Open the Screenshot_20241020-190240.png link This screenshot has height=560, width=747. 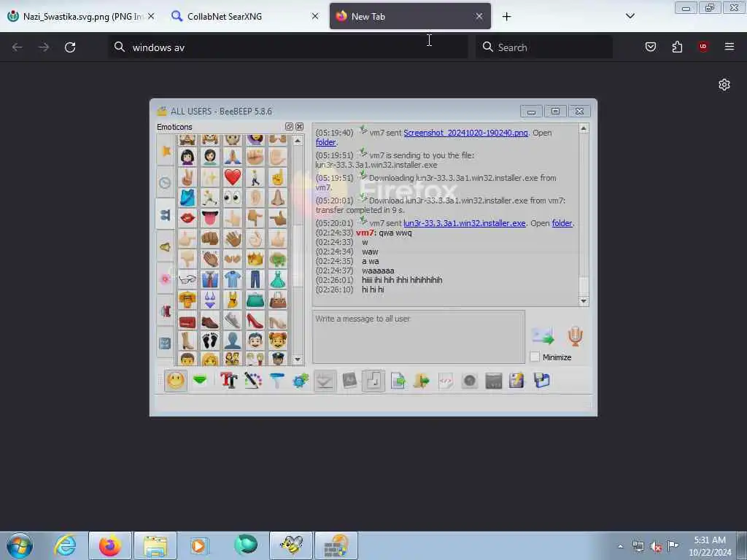click(x=465, y=133)
